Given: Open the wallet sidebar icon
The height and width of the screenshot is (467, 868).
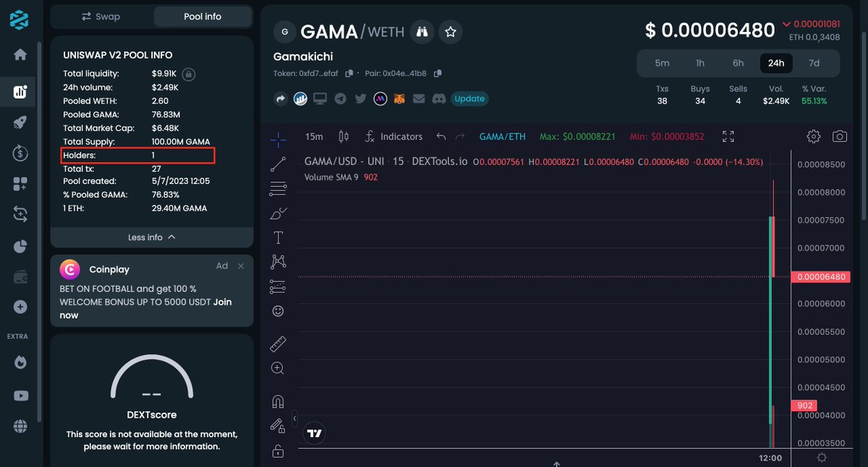Looking at the screenshot, I should coord(20,277).
